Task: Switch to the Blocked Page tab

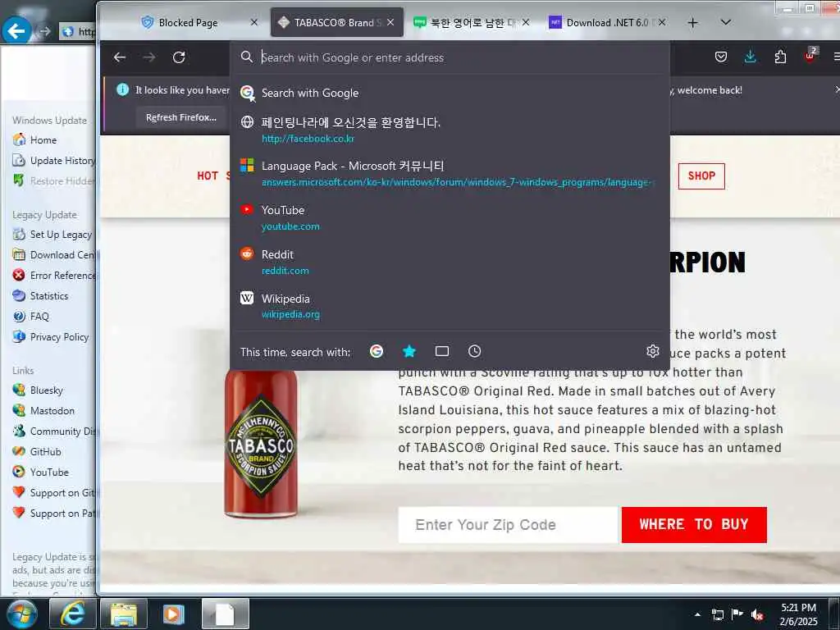Action: click(x=199, y=22)
